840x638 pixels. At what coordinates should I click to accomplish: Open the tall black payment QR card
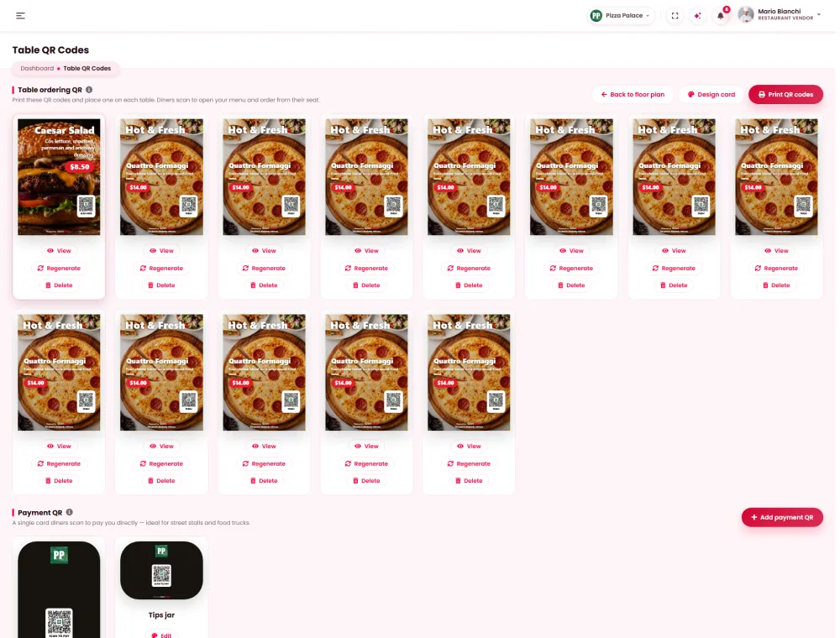click(59, 589)
